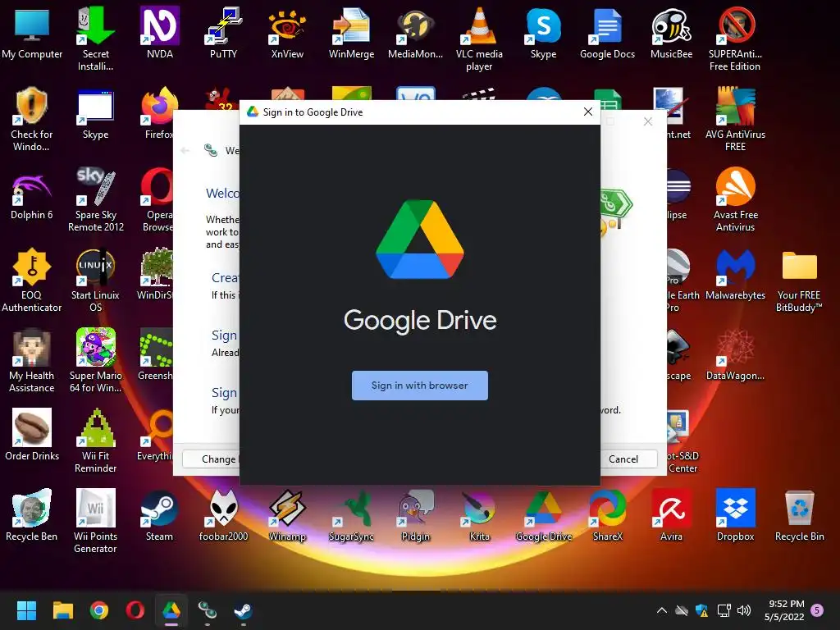The width and height of the screenshot is (840, 630).
Task: Open SUPERAnti... Free Edition desktop icon
Action: [735, 39]
